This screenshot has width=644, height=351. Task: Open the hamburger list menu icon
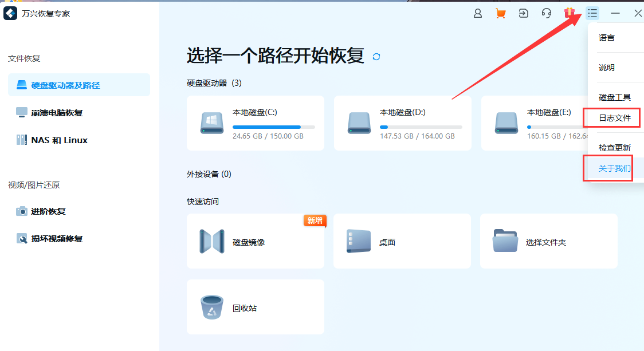[592, 14]
